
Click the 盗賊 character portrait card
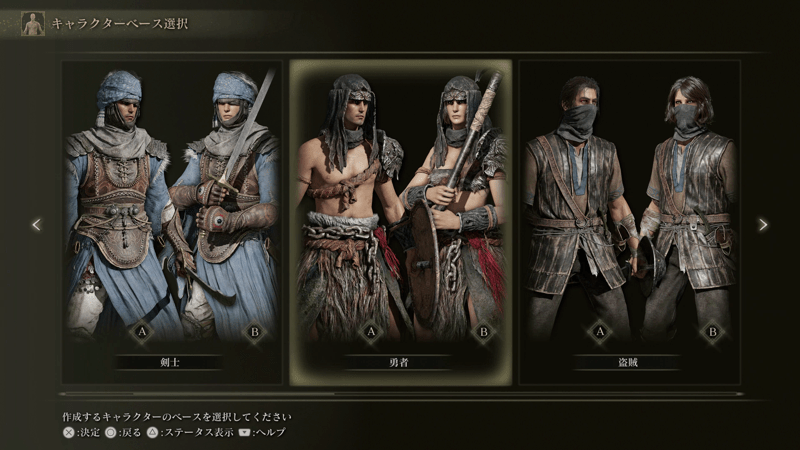pyautogui.click(x=630, y=222)
